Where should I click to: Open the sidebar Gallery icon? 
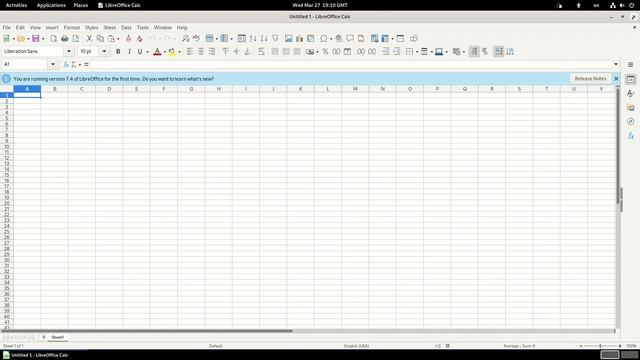(x=631, y=108)
